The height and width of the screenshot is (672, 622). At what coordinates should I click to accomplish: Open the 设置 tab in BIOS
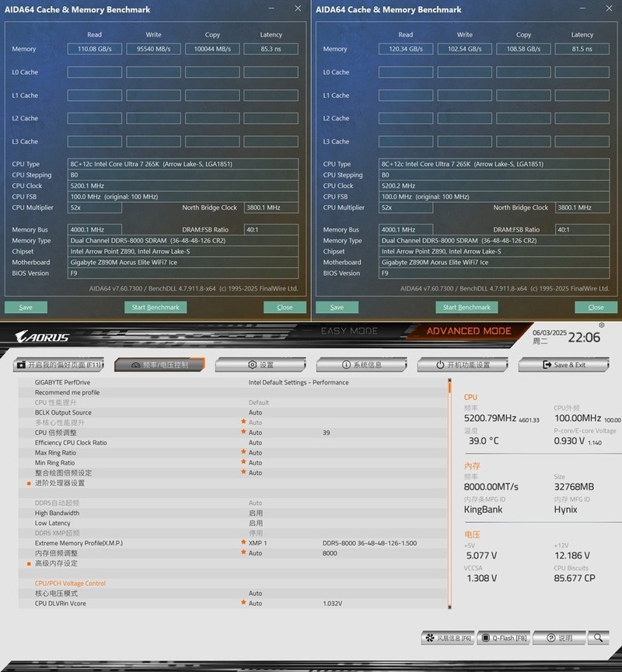coord(260,364)
